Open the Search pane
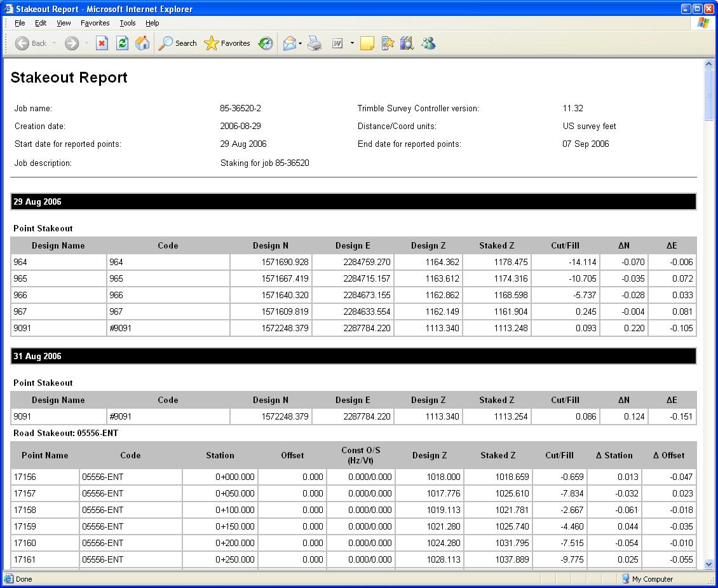This screenshot has height=588, width=718. [x=177, y=43]
